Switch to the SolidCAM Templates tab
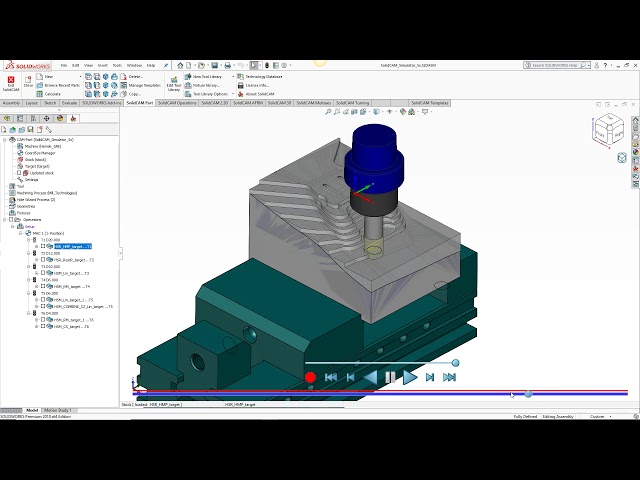Screen dimensions: 640x480 click(x=429, y=103)
